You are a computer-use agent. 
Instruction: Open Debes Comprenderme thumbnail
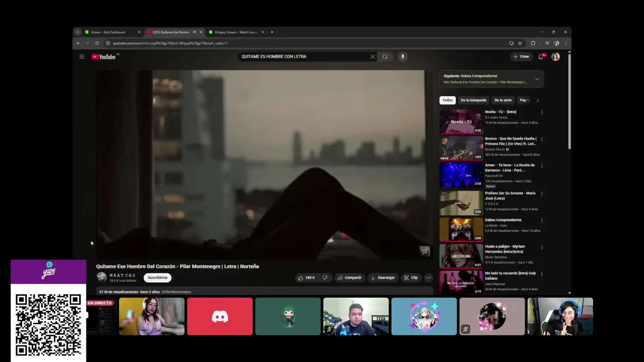click(x=461, y=229)
